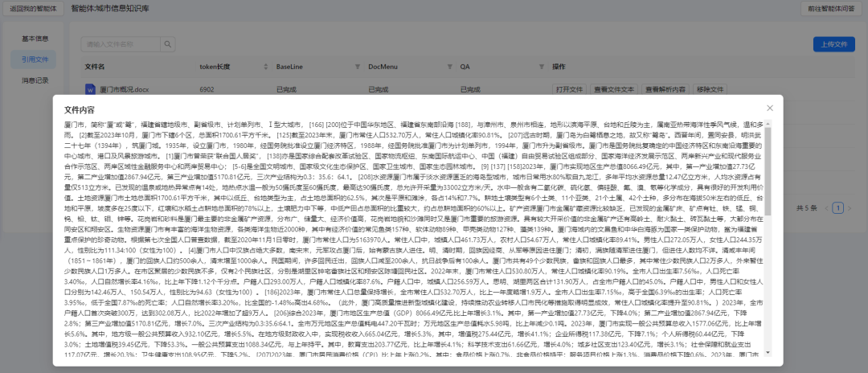The height and width of the screenshot is (373, 868).
Task: Click 查看文件文本 for 厦门市概况.docx
Action: point(614,89)
